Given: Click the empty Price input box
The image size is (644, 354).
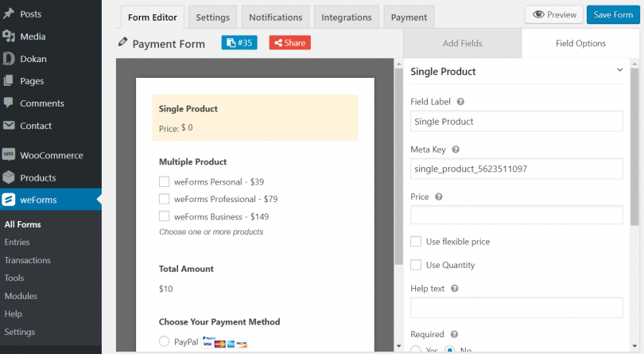Looking at the screenshot, I should pyautogui.click(x=516, y=215).
